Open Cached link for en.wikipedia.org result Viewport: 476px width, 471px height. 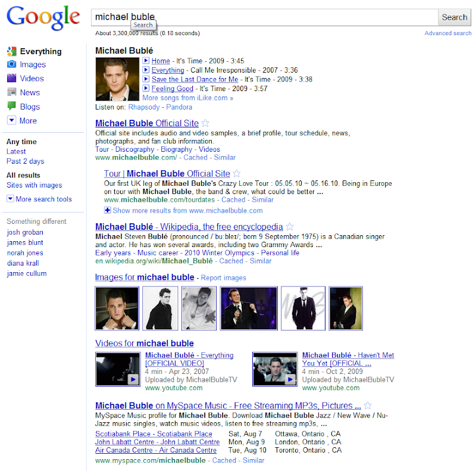(231, 261)
